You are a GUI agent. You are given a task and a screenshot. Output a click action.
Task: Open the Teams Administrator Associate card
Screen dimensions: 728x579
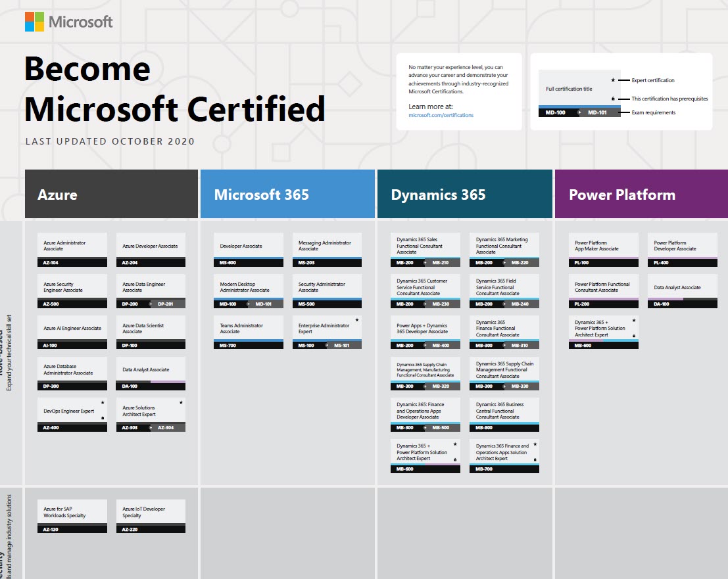click(x=249, y=328)
